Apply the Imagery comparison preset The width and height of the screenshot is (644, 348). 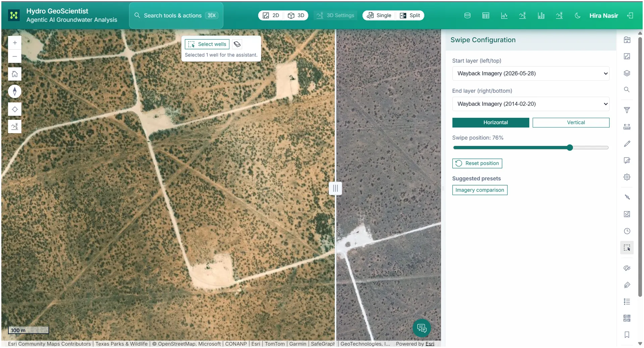click(480, 190)
